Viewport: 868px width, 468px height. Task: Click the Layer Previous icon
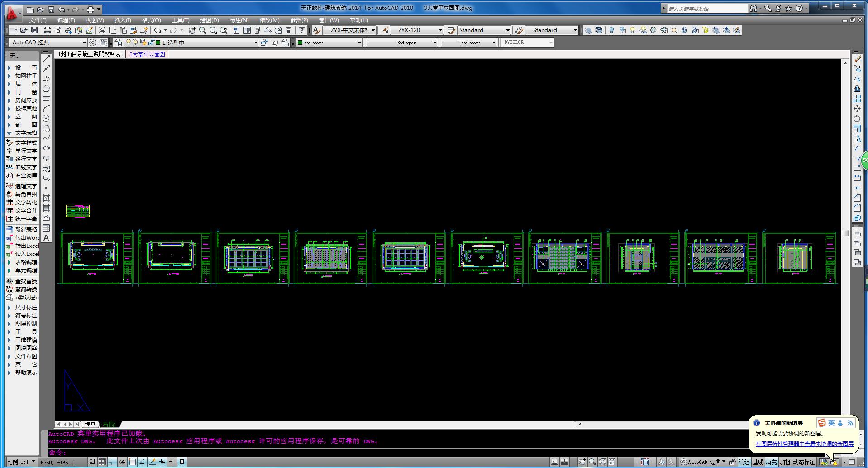[x=275, y=43]
